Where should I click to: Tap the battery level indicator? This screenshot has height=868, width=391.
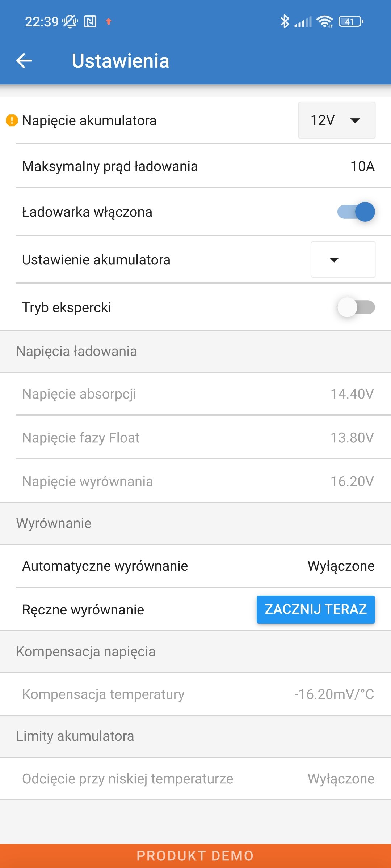(x=351, y=22)
